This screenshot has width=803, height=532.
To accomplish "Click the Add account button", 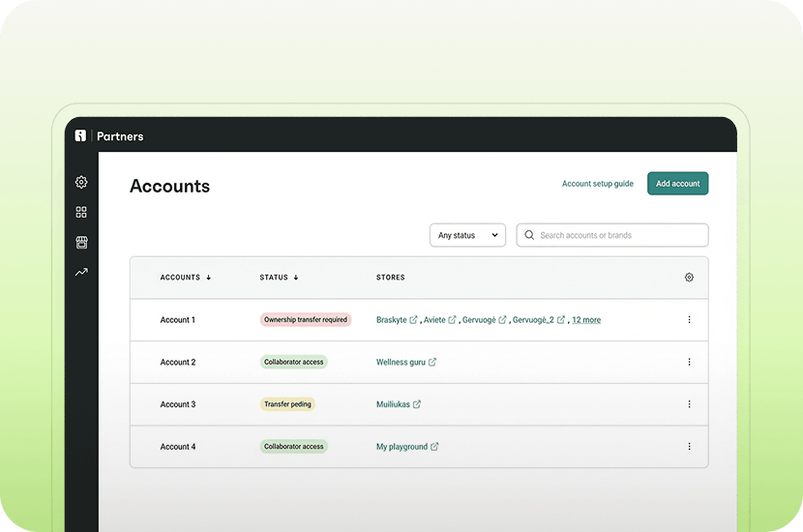I will pos(677,184).
